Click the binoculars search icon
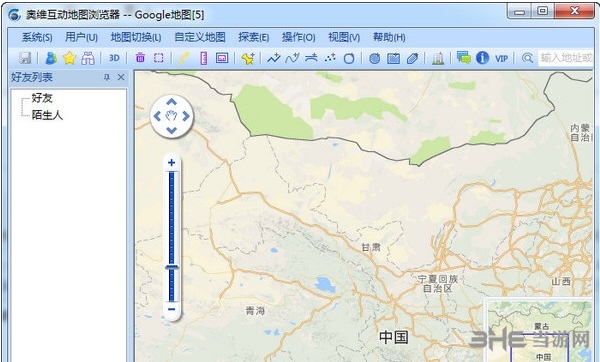The image size is (600, 362). pos(88,58)
